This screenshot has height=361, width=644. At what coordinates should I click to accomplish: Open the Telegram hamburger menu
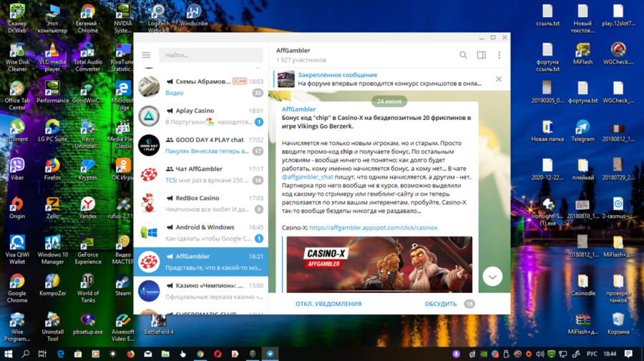coord(146,55)
